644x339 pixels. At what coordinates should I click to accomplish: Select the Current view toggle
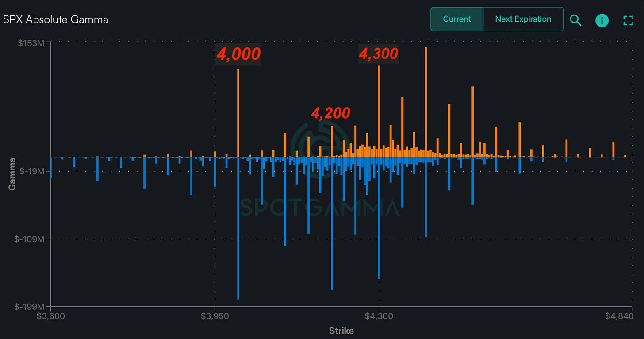pos(457,19)
